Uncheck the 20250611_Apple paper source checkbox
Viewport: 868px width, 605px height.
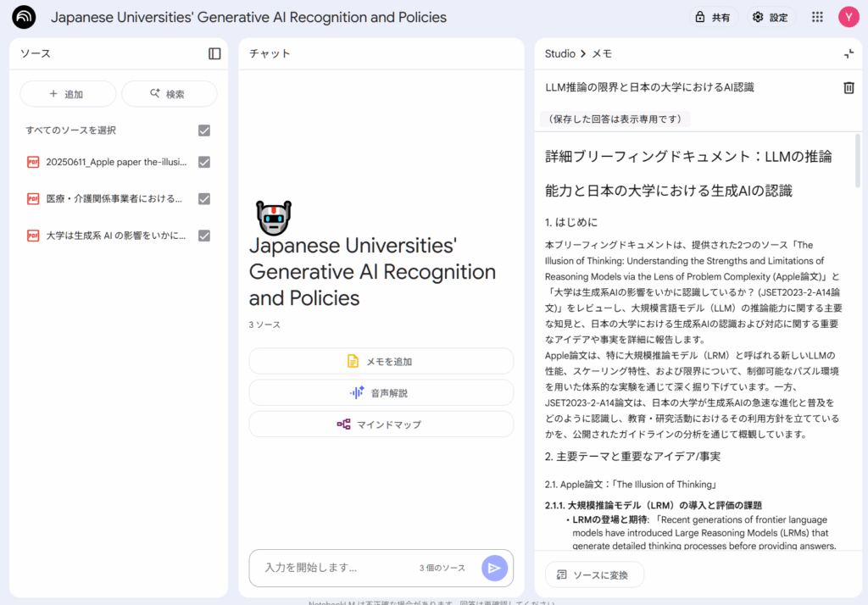click(204, 162)
